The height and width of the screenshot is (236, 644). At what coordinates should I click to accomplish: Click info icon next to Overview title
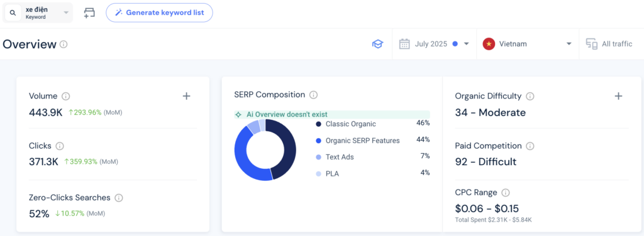point(64,44)
